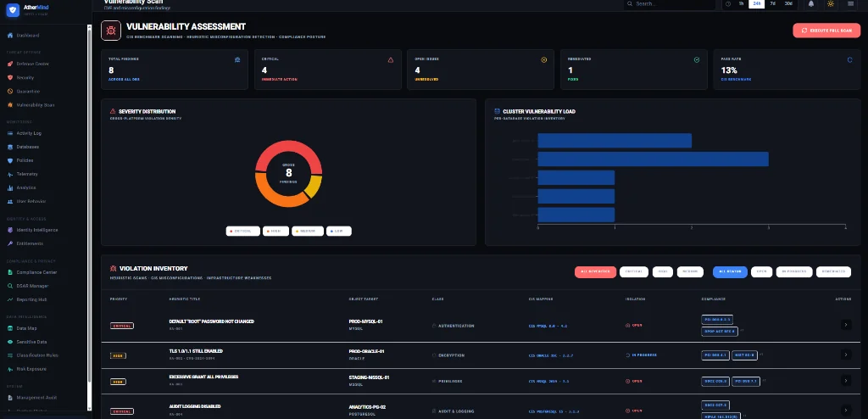Viewport: 868px width, 419px height.
Task: Click the Management Audit icon
Action: pos(10,398)
